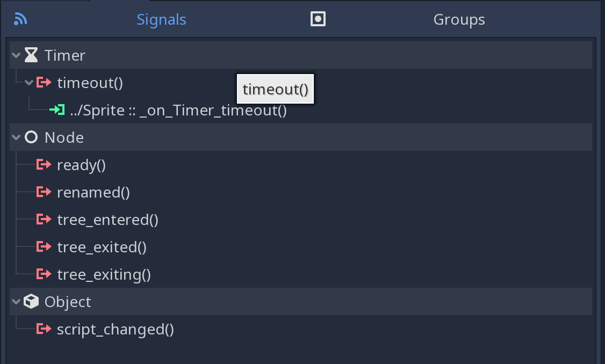Collapse the Timer category
The width and height of the screenshot is (605, 364).
(x=16, y=54)
